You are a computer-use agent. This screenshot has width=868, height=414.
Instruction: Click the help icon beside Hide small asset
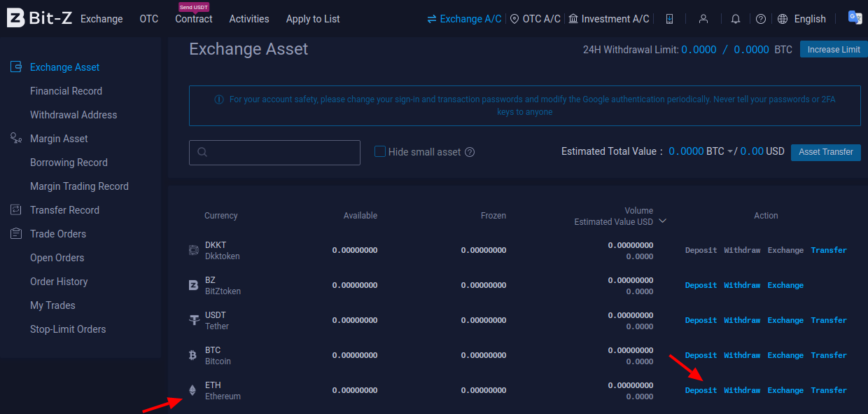coord(470,152)
